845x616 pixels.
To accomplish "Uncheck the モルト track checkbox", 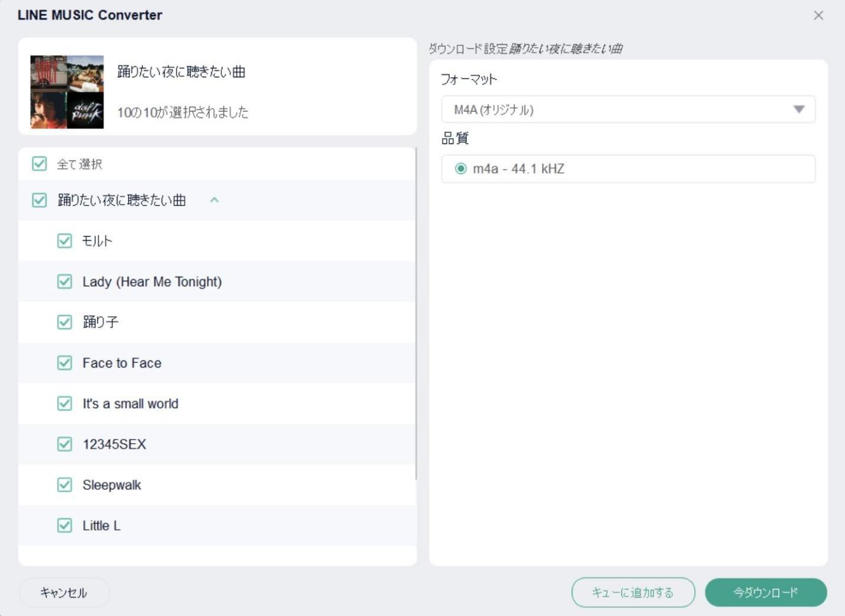I will (x=64, y=241).
